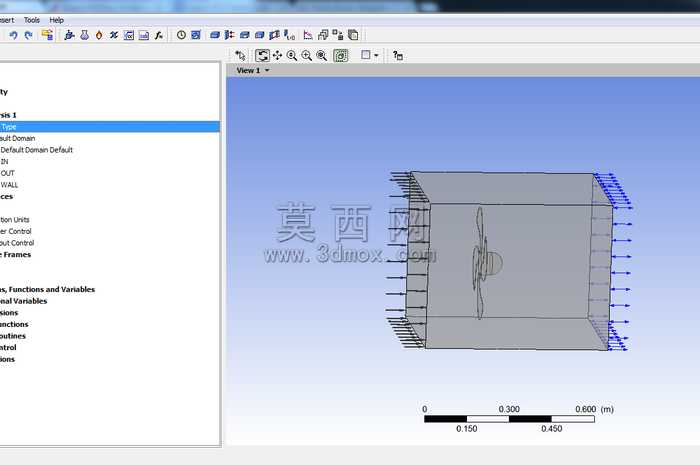This screenshot has width=700, height=465.
Task: Activate the Rotate view tool
Action: point(262,55)
